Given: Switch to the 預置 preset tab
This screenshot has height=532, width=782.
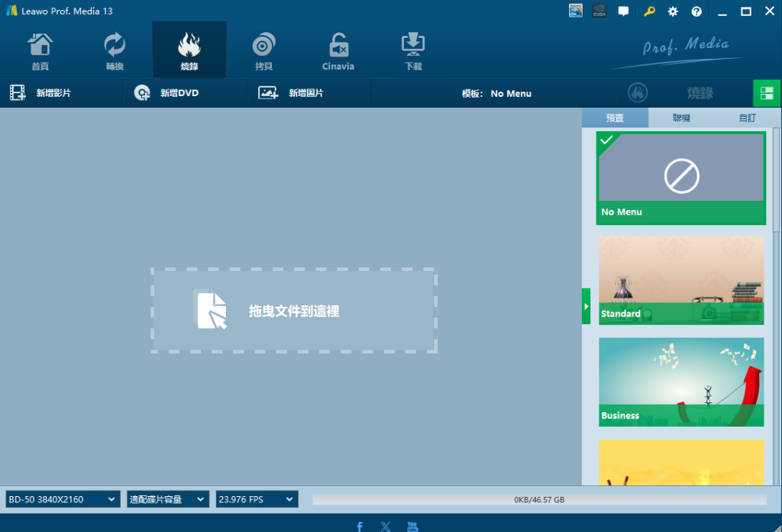Looking at the screenshot, I should tap(615, 118).
